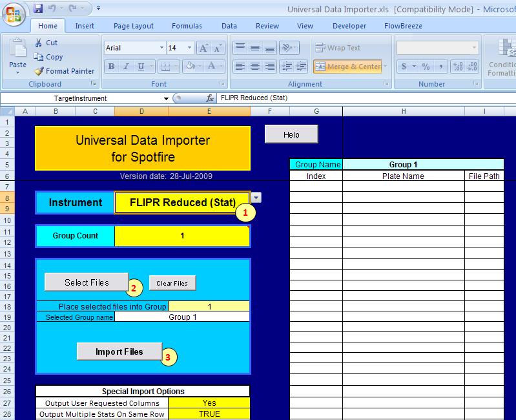Image resolution: width=516 pixels, height=420 pixels.
Task: Apply cell borders button
Action: coord(165,67)
